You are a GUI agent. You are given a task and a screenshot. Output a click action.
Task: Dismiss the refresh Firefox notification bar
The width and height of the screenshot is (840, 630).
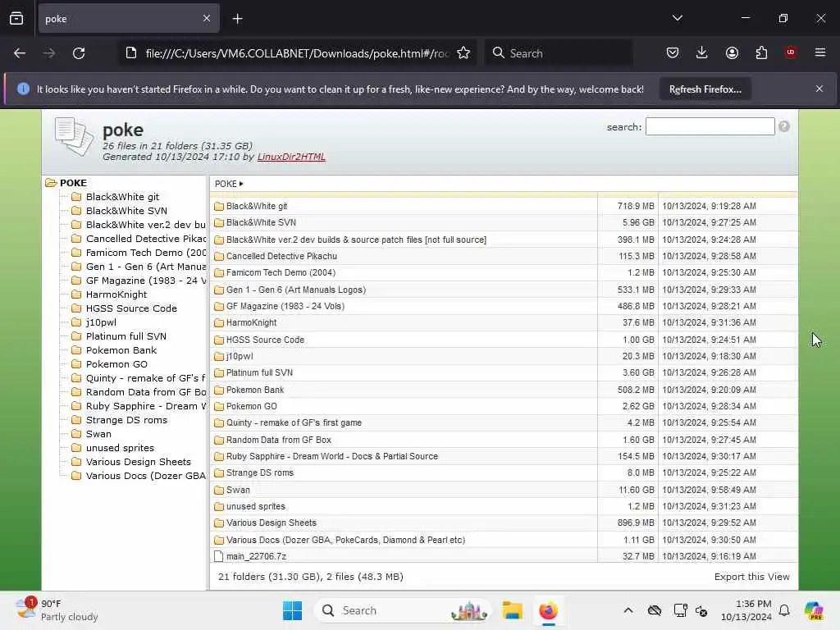point(819,89)
